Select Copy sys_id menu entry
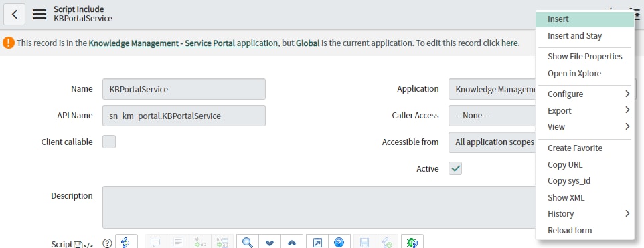Viewport: 644px width, 248px height. click(585, 180)
